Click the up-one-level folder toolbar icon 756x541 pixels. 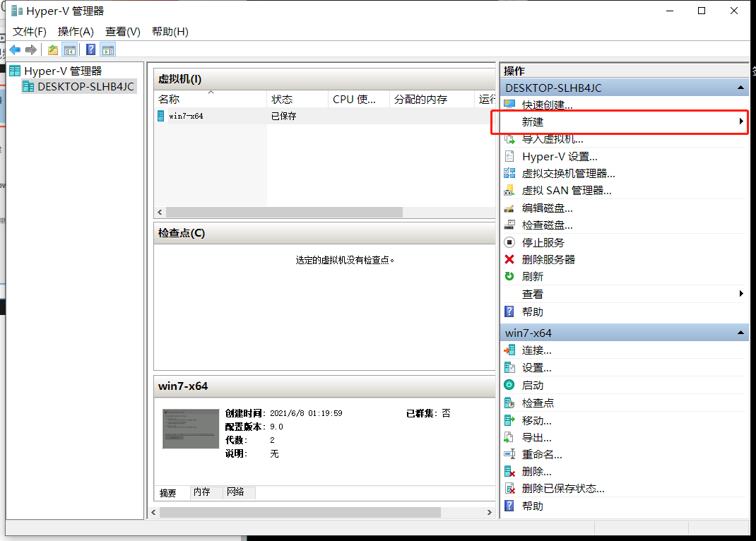point(52,49)
